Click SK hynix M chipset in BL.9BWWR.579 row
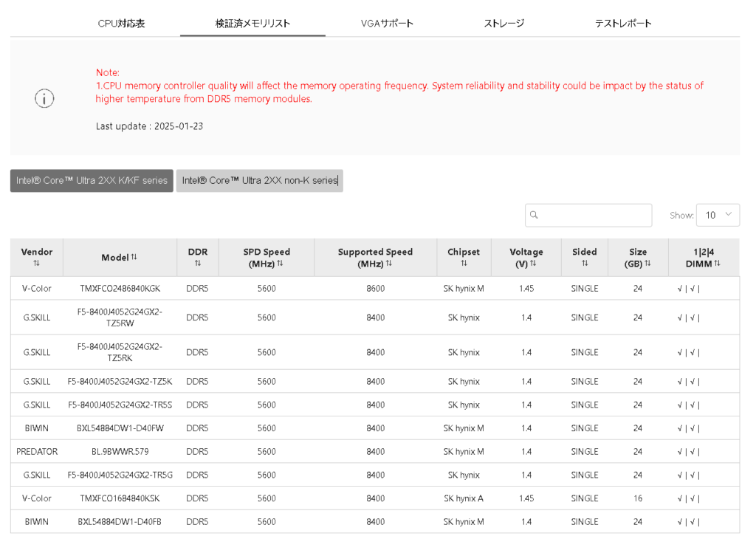Screen dimensions: 756x539 tap(464, 452)
